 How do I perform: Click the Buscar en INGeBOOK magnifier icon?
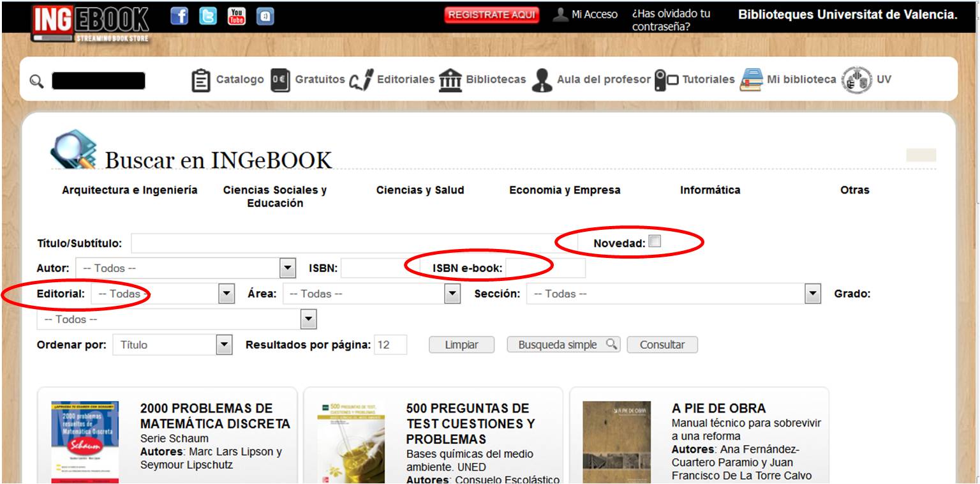click(x=75, y=149)
